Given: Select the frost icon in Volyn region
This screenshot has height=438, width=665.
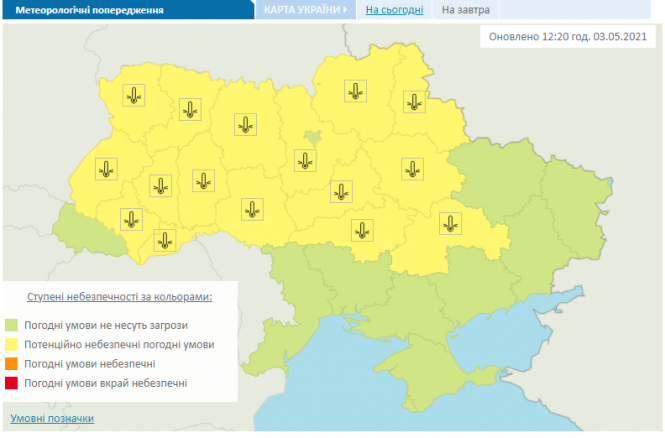Looking at the screenshot, I should click(x=135, y=96).
